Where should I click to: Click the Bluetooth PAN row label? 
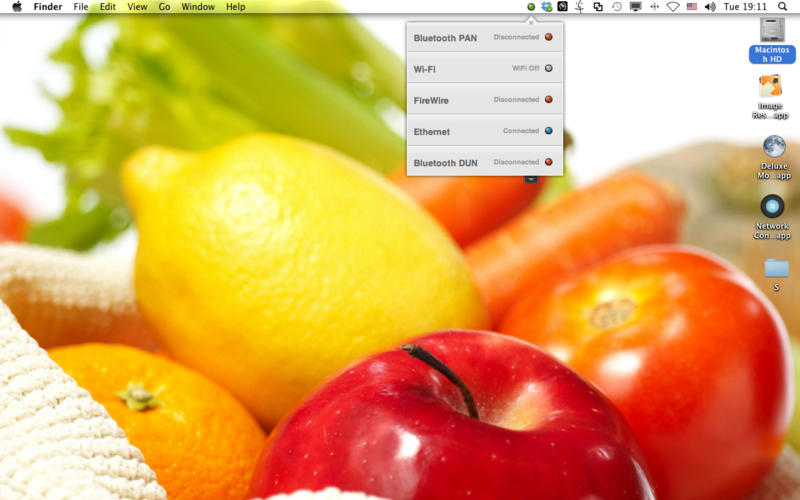point(445,38)
